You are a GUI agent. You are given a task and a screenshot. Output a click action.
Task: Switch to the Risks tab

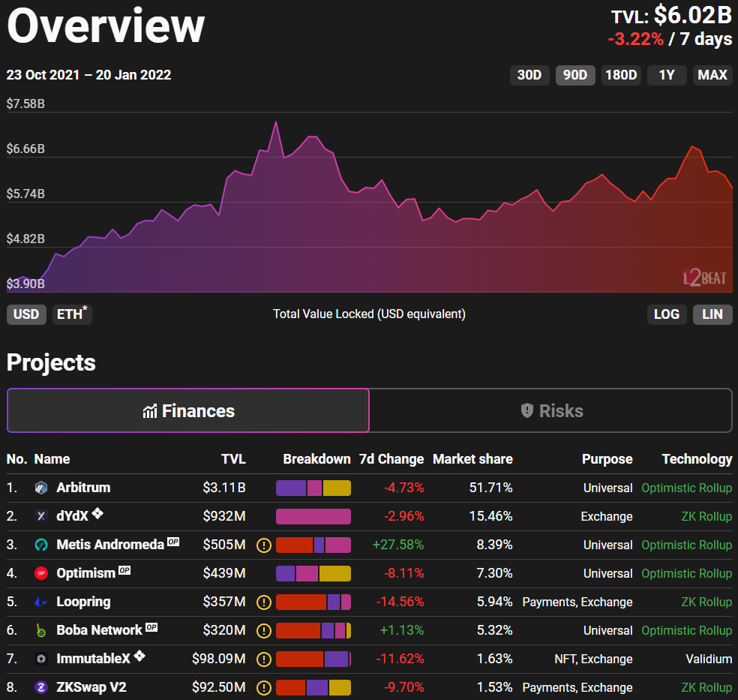coord(551,410)
